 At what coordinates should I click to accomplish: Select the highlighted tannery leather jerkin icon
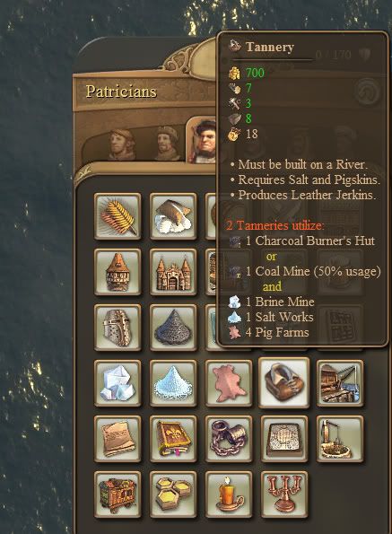click(283, 382)
